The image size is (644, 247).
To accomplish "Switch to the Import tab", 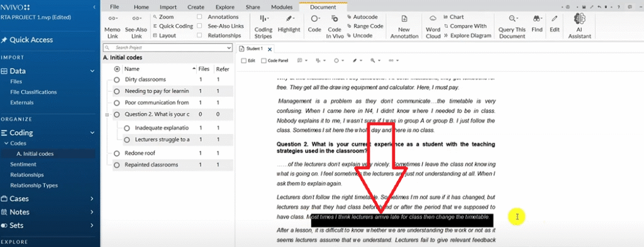I will [168, 7].
